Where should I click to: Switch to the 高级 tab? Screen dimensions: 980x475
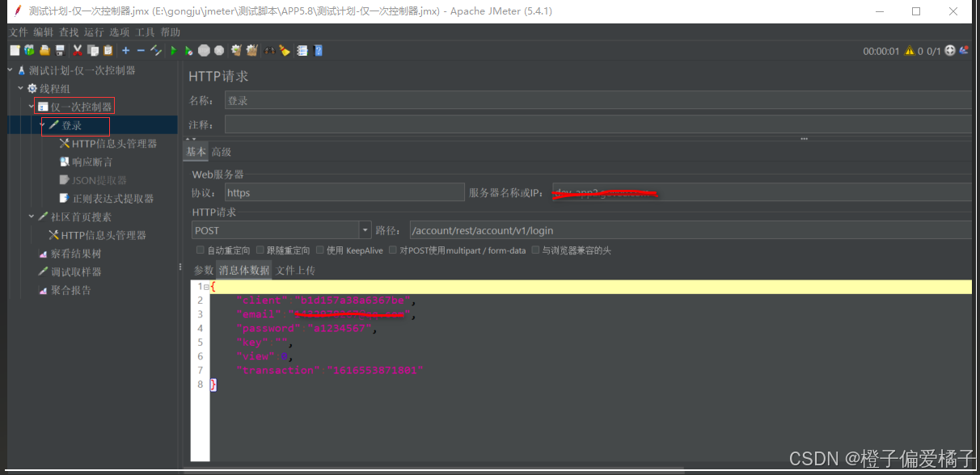click(222, 152)
